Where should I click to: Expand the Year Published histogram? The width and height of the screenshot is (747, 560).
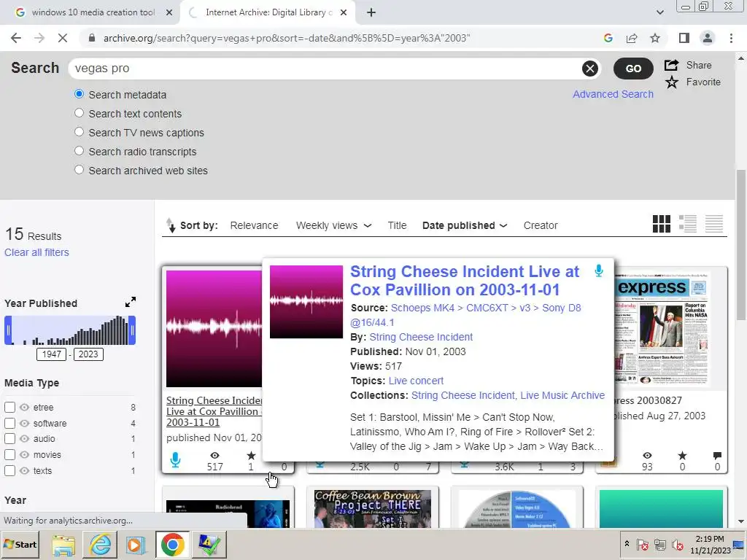click(130, 303)
